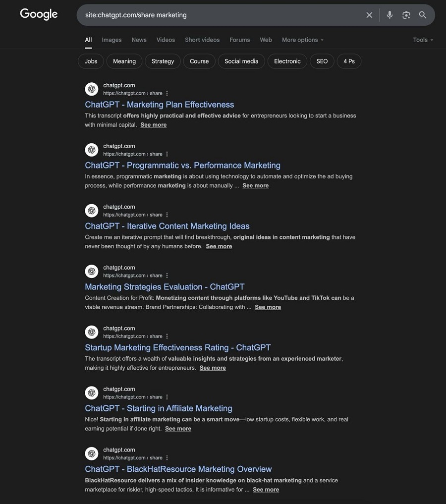Expand the More options dropdown
This screenshot has height=504, width=446.
point(302,40)
